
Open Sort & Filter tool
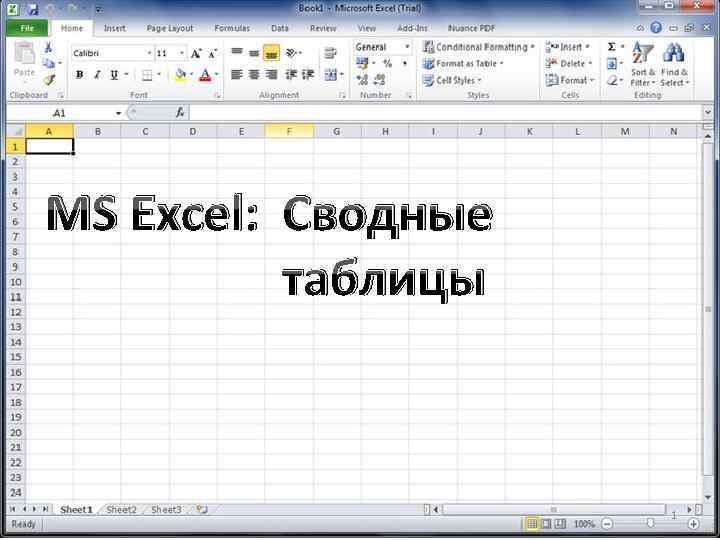642,64
